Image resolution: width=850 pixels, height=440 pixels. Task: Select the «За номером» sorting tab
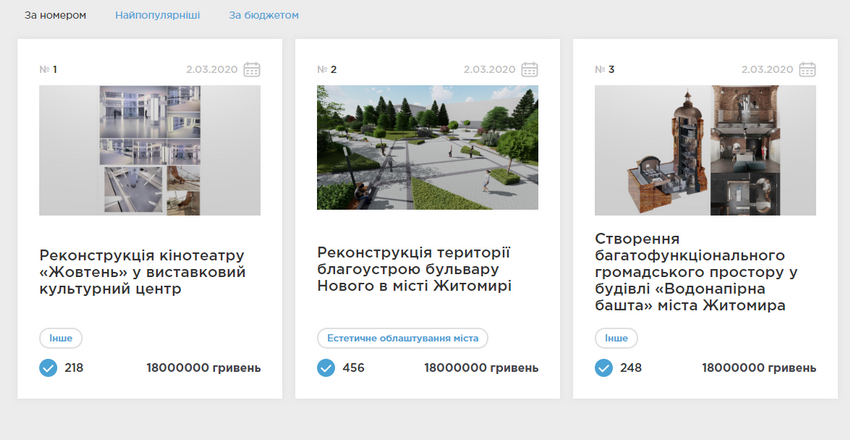pyautogui.click(x=55, y=16)
